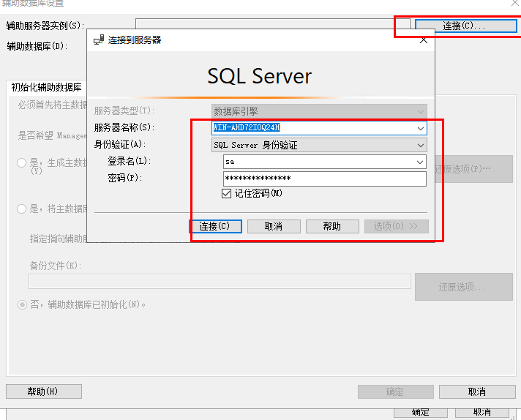
Task: Click the 密码 input field
Action: [325, 179]
